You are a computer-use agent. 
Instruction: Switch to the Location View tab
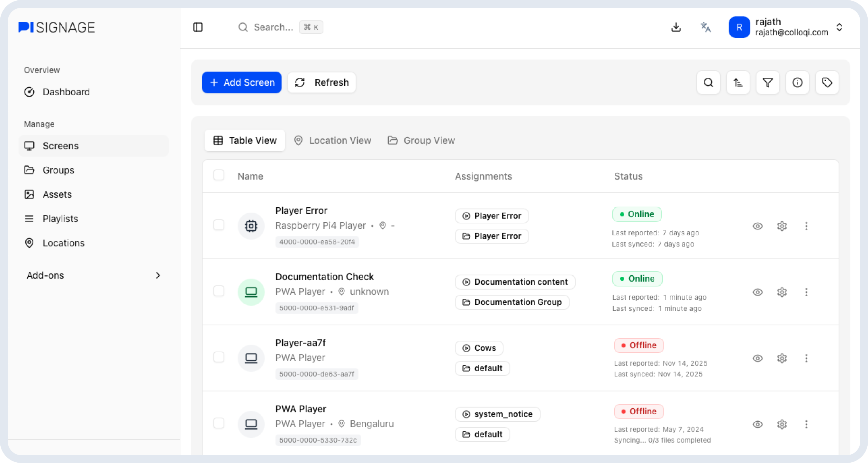pos(332,140)
